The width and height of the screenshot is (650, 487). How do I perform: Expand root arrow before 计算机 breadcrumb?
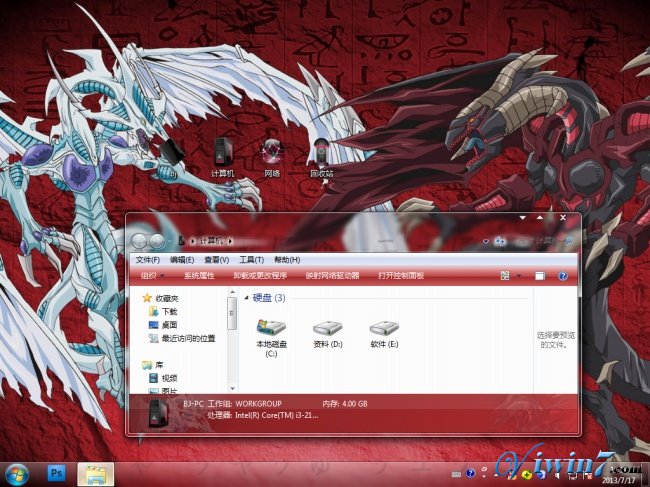click(193, 241)
